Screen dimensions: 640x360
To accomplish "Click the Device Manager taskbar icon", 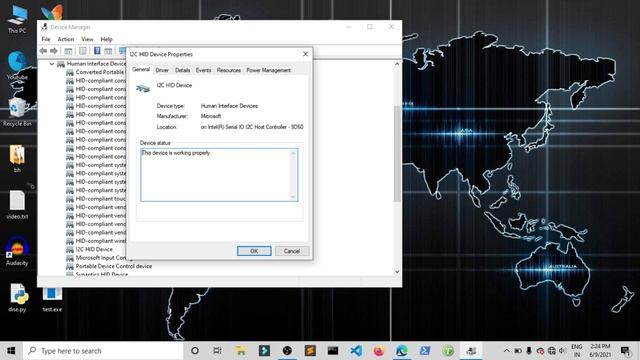I will [471, 351].
